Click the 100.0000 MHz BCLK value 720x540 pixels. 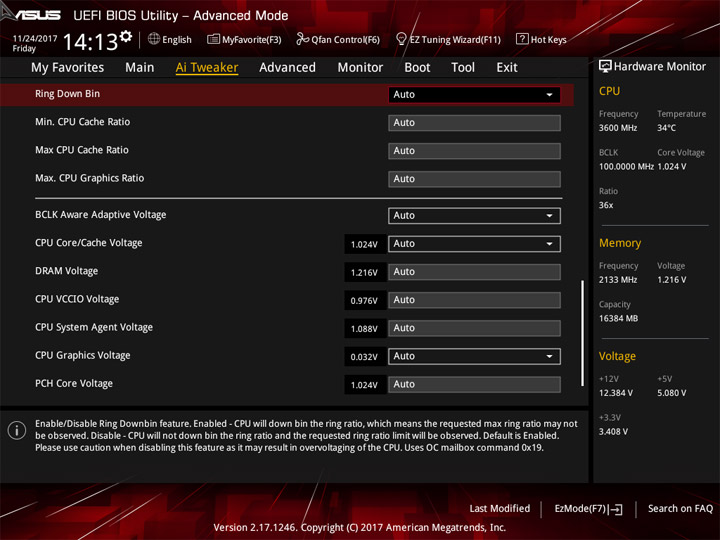click(626, 167)
